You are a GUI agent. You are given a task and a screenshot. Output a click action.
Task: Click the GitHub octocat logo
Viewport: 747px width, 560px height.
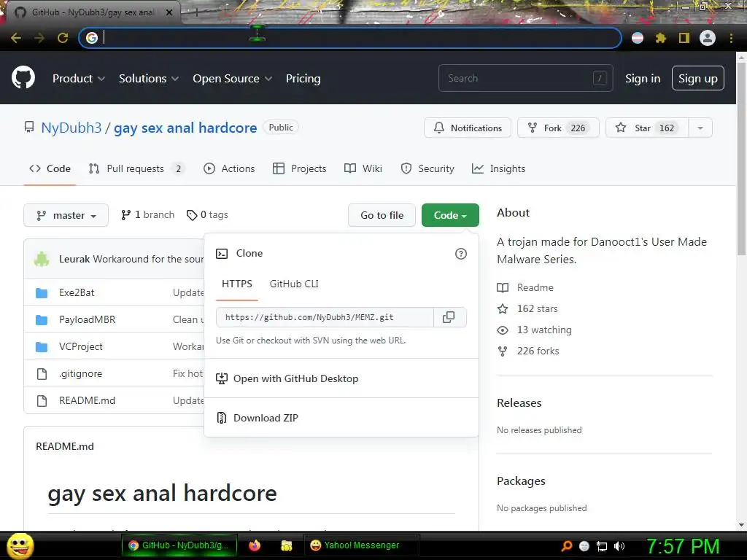click(x=23, y=77)
